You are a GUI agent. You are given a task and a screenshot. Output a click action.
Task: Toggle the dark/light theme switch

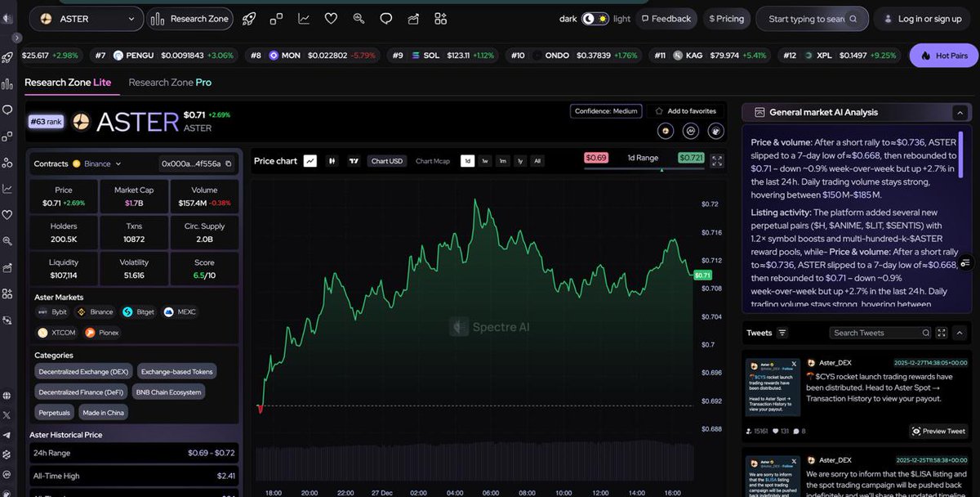595,18
